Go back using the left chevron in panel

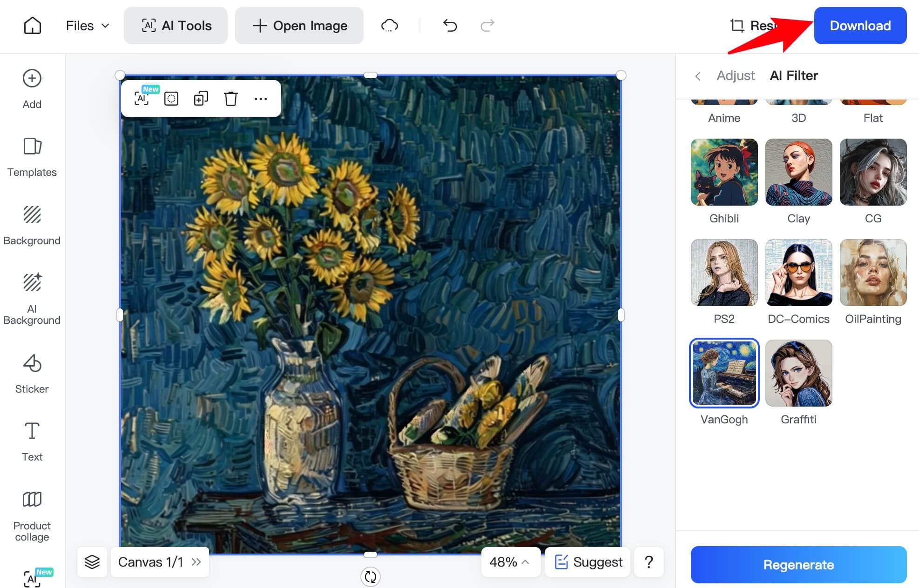(697, 76)
